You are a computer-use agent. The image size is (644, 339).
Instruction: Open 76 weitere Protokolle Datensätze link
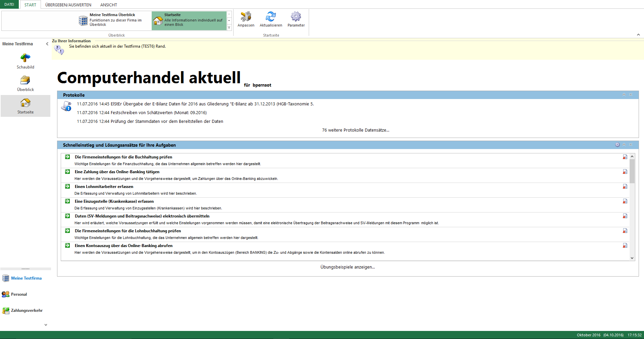click(x=355, y=130)
